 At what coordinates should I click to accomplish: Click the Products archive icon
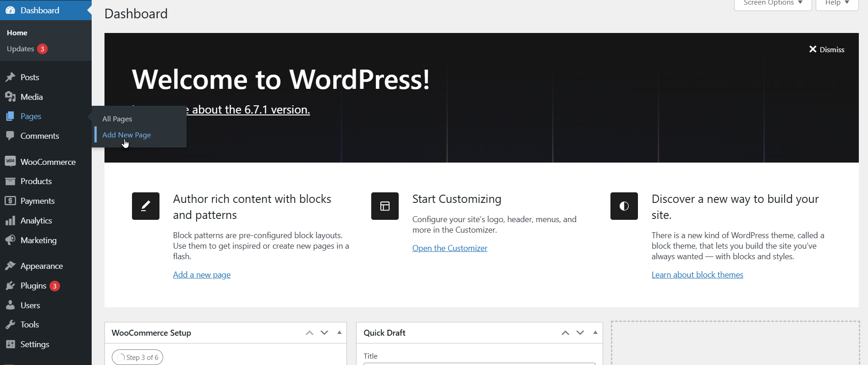point(10,181)
